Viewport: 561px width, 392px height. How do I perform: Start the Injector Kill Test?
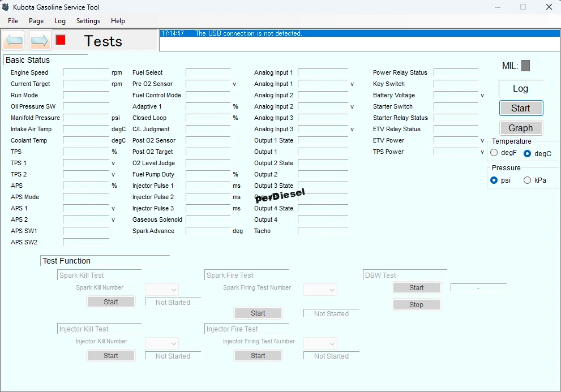111,356
